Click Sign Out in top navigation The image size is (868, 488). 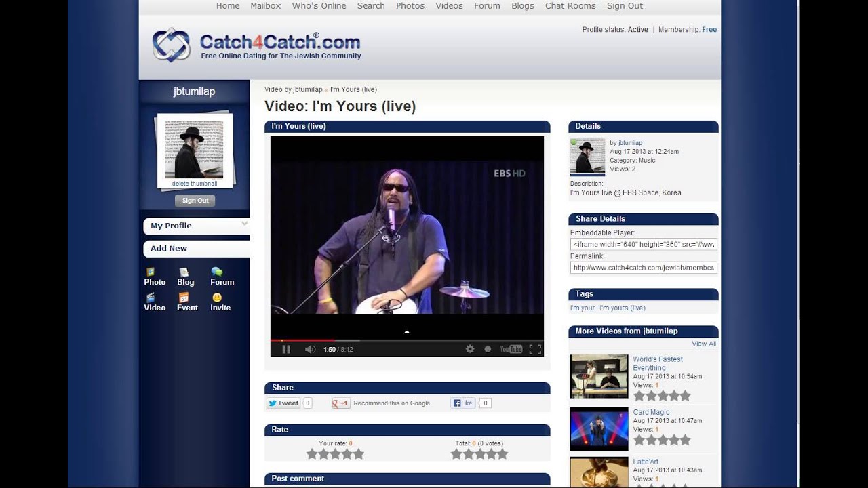[x=625, y=6]
